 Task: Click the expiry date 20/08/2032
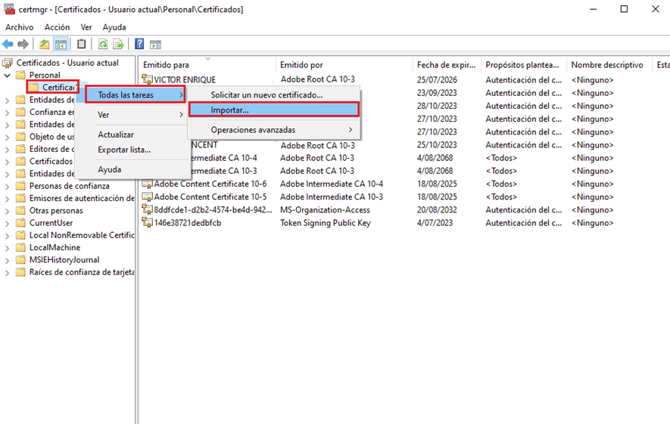(x=437, y=210)
